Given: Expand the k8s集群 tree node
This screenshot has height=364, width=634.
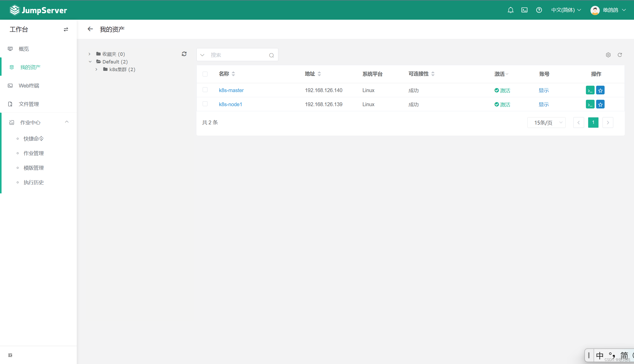Looking at the screenshot, I should (x=96, y=69).
